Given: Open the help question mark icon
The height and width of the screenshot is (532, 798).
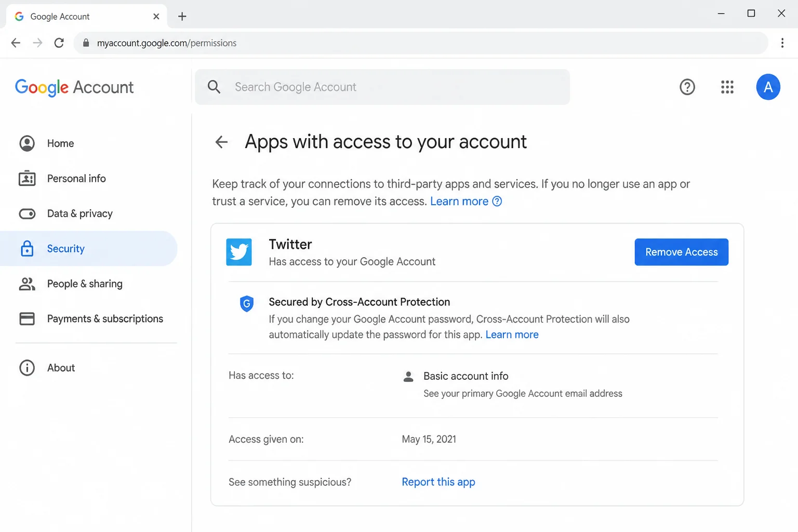Looking at the screenshot, I should (x=687, y=87).
